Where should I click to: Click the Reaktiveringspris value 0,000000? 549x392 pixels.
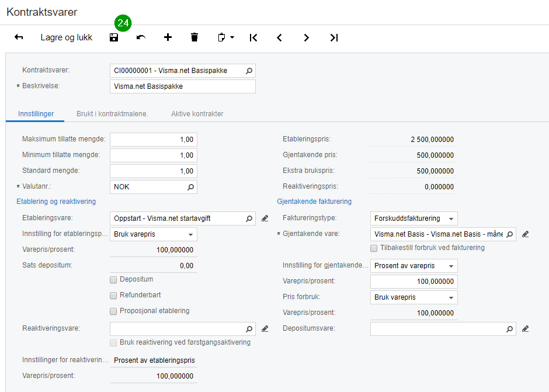pos(439,187)
